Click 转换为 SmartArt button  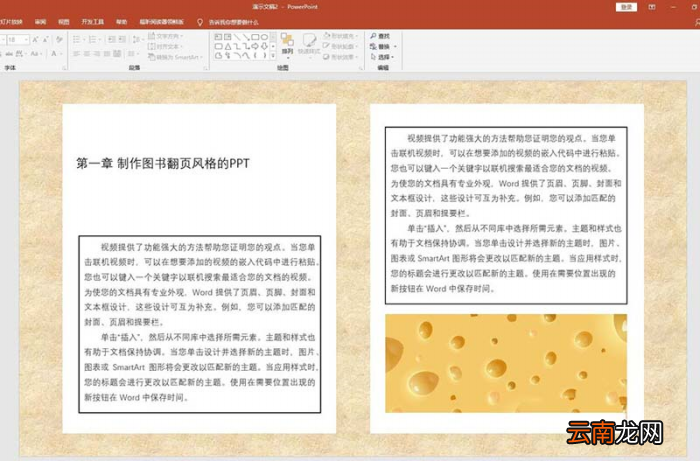coord(175,57)
